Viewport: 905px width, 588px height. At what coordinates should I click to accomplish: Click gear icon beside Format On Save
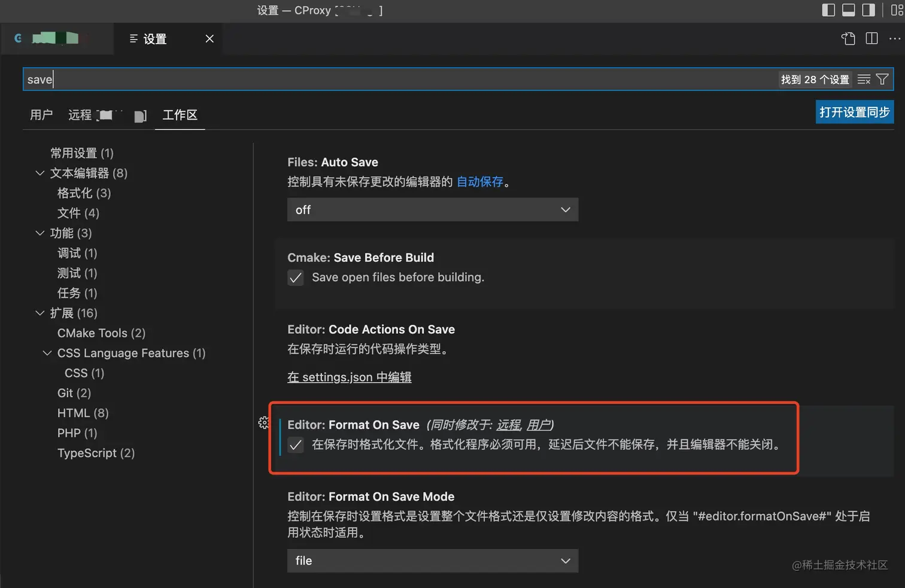coord(264,424)
